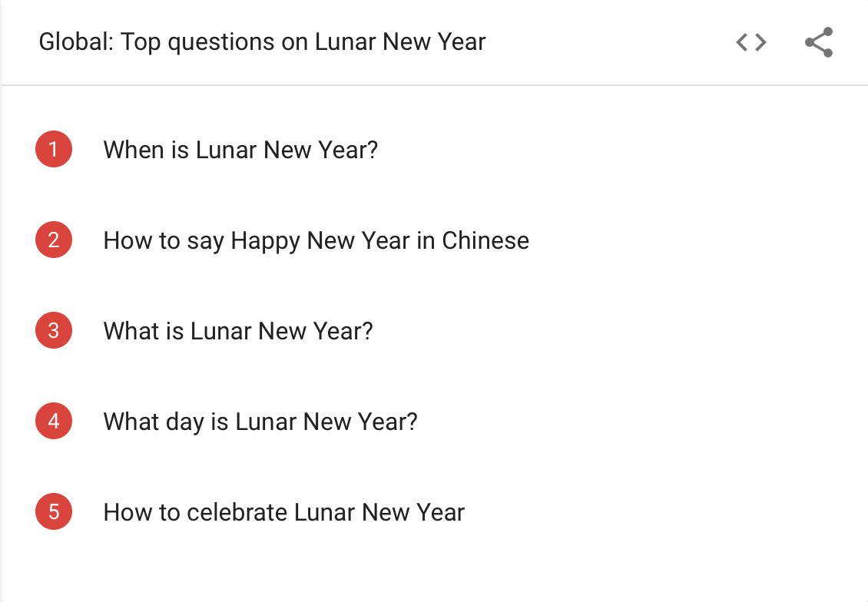This screenshot has width=868, height=602.
Task: Click the card title 'Global: Top questions on Lunar New Year'
Action: point(262,41)
